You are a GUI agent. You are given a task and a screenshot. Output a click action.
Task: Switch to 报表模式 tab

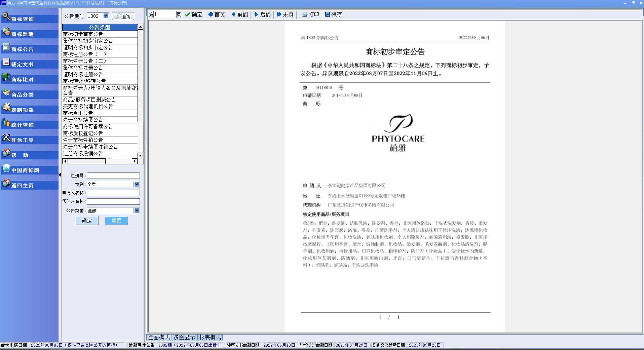pyautogui.click(x=210, y=337)
